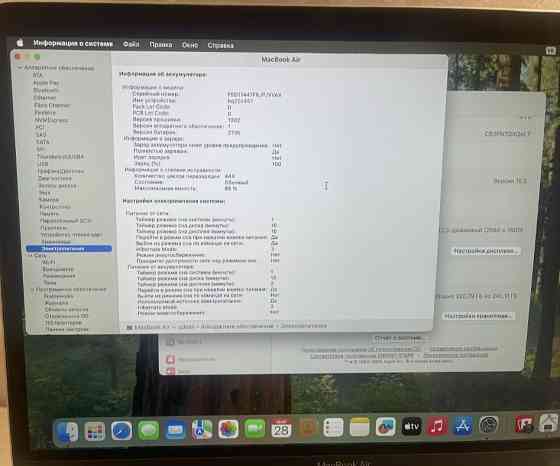Click the MacBook Air path bar at bottom
560x466 pixels.
[x=227, y=326]
